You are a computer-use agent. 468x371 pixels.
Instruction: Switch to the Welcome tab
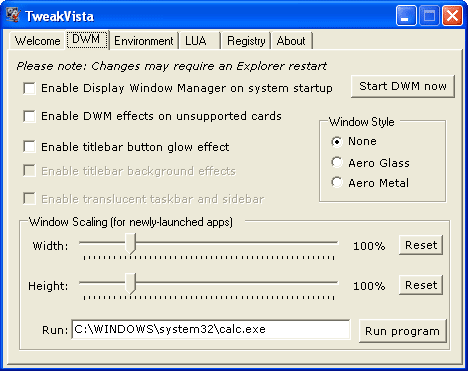coord(37,41)
